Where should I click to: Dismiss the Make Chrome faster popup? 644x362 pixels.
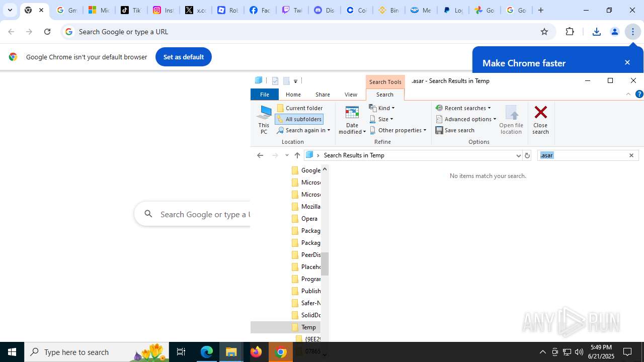[x=627, y=62]
